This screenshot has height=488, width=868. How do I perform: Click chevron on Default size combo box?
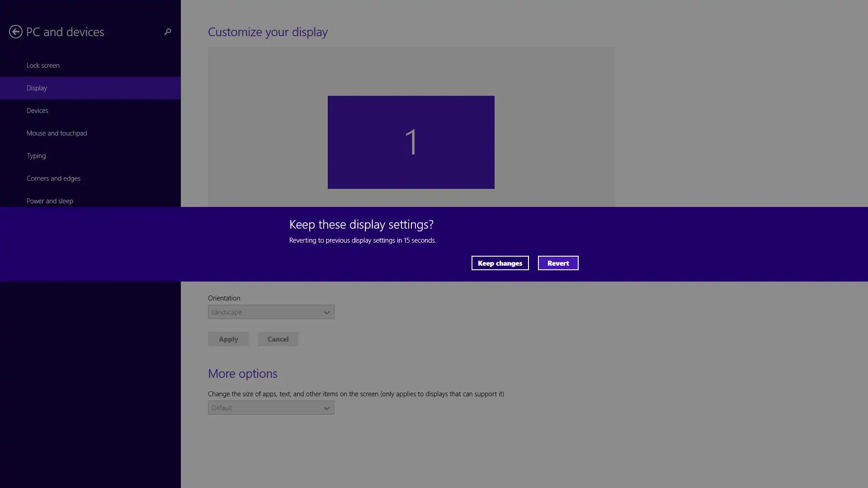[326, 408]
